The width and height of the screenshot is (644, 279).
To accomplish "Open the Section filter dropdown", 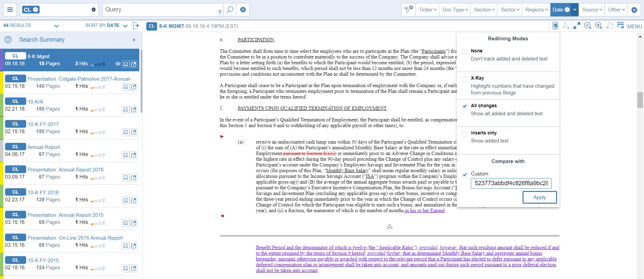I will pyautogui.click(x=484, y=10).
